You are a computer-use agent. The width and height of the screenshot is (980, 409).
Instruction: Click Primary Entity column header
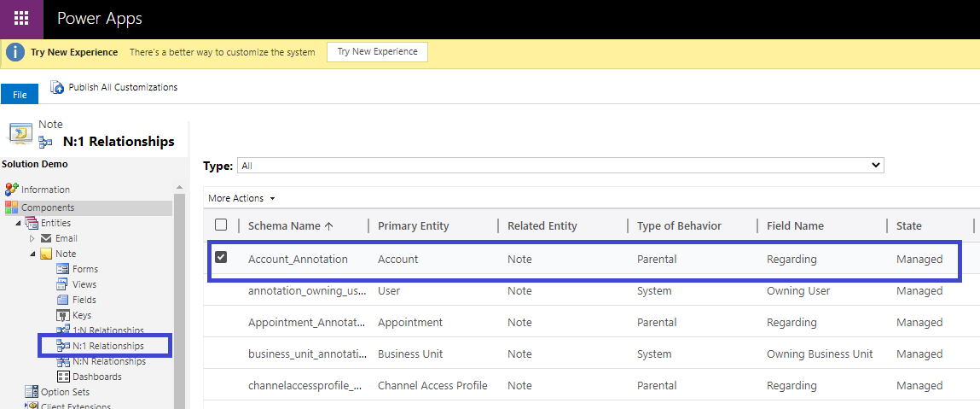click(413, 225)
